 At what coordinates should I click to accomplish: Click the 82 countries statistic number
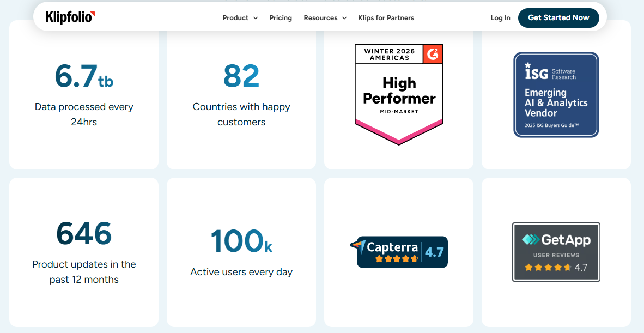click(x=241, y=76)
